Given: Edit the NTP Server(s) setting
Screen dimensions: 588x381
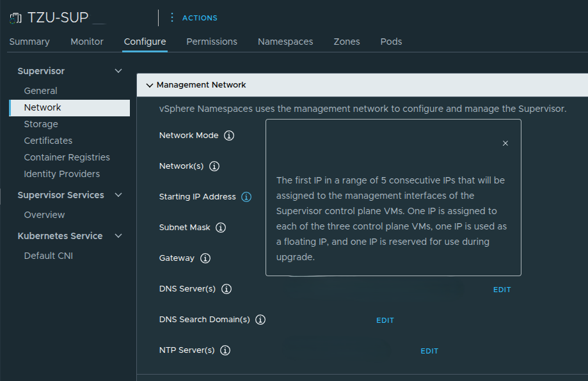Looking at the screenshot, I should [x=429, y=351].
